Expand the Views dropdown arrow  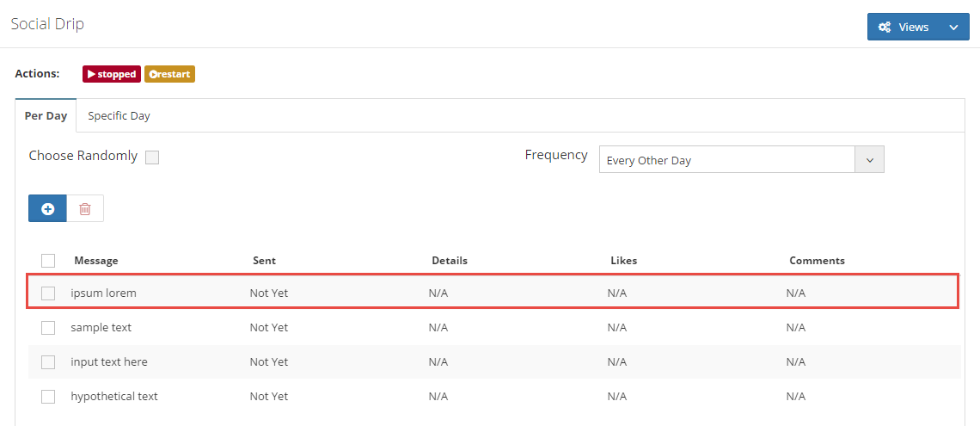tap(953, 27)
